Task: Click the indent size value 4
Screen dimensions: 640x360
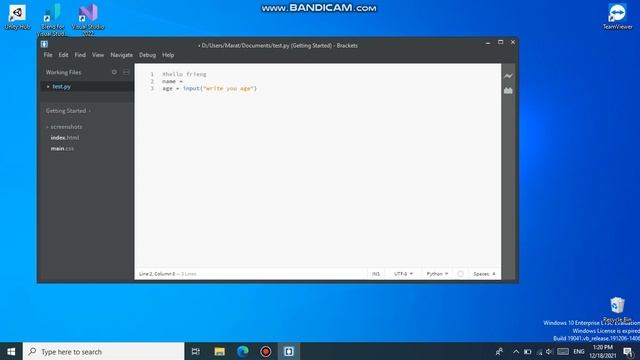Action: coord(493,274)
